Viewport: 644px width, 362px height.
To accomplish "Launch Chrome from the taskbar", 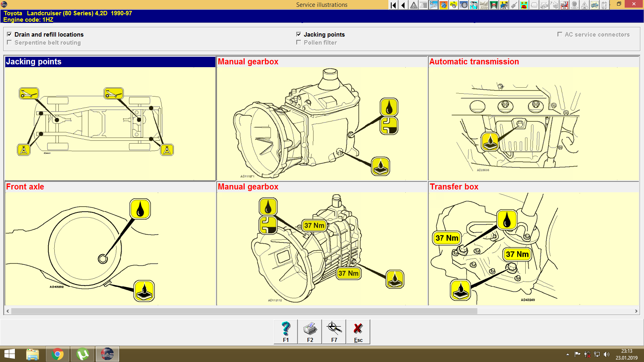I will [58, 354].
